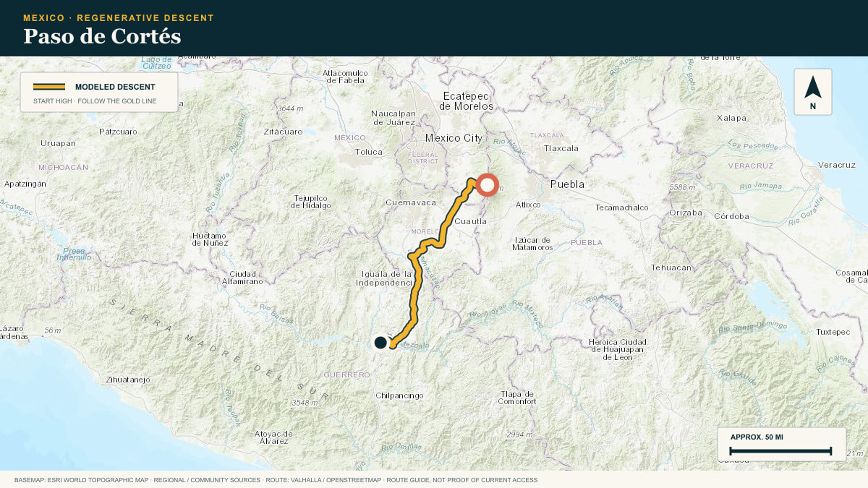Click the 'Izúcar de Matamoros' label
The image size is (868, 488).
[534, 244]
